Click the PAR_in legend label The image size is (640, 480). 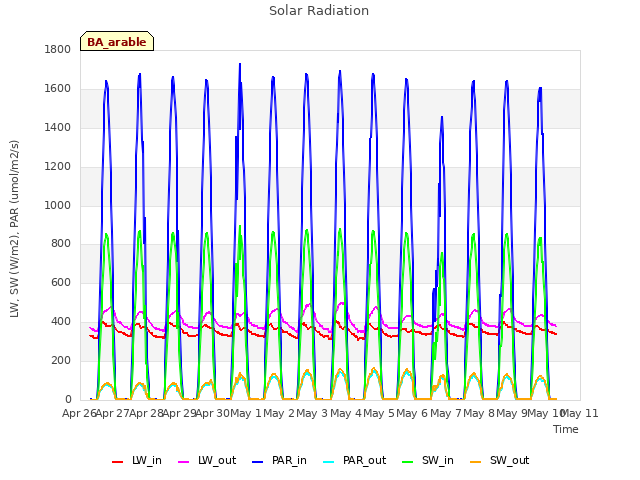point(289,460)
